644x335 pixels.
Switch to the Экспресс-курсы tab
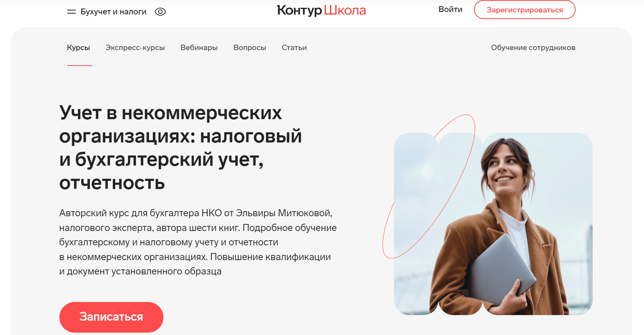pos(135,48)
